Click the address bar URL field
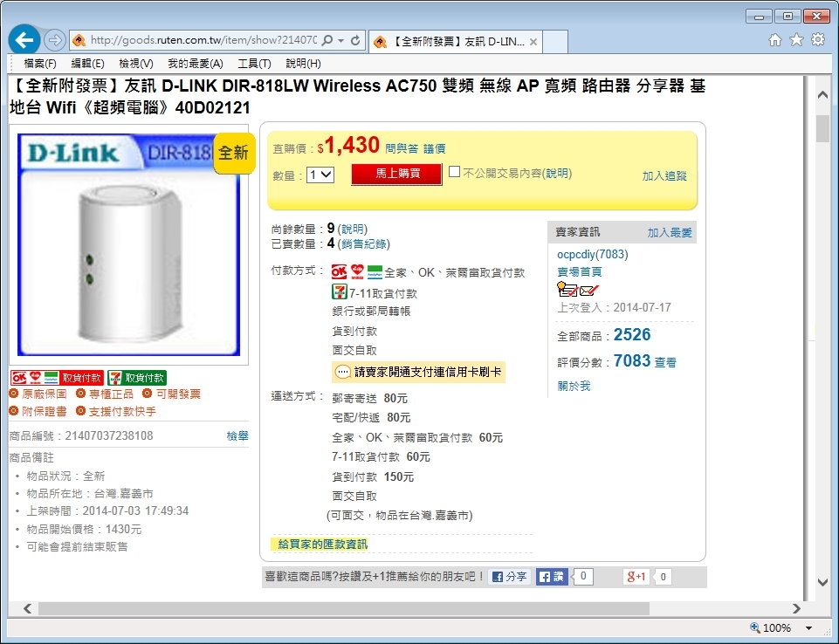This screenshot has height=644, width=839. point(203,40)
